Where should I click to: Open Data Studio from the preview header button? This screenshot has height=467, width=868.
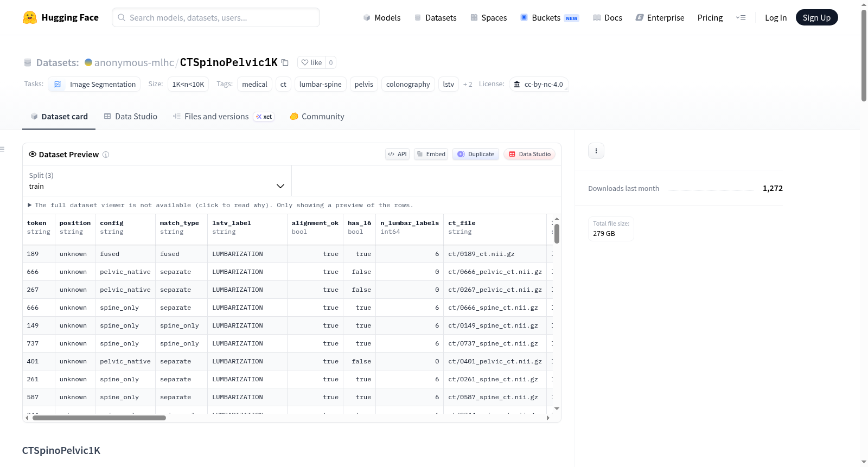point(529,154)
